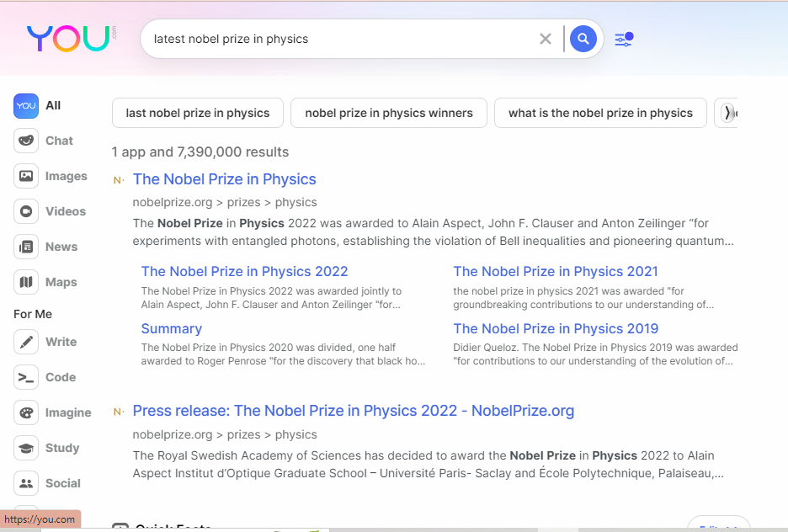Select suggestion 'nobel prize in physics winners'
This screenshot has width=788, height=532.
[x=389, y=113]
